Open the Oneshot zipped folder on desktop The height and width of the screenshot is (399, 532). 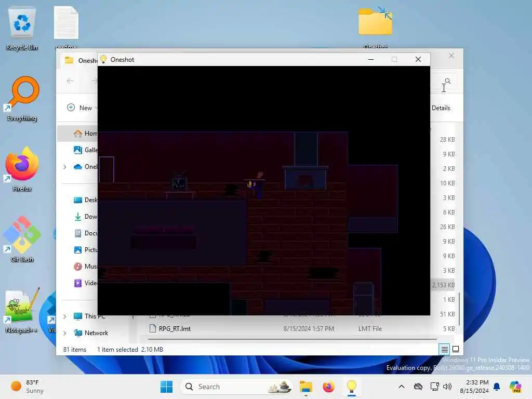tap(375, 27)
